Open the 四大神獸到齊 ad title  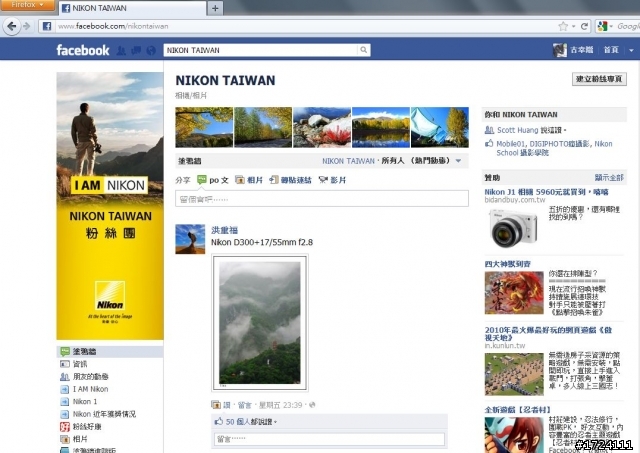[x=508, y=264]
